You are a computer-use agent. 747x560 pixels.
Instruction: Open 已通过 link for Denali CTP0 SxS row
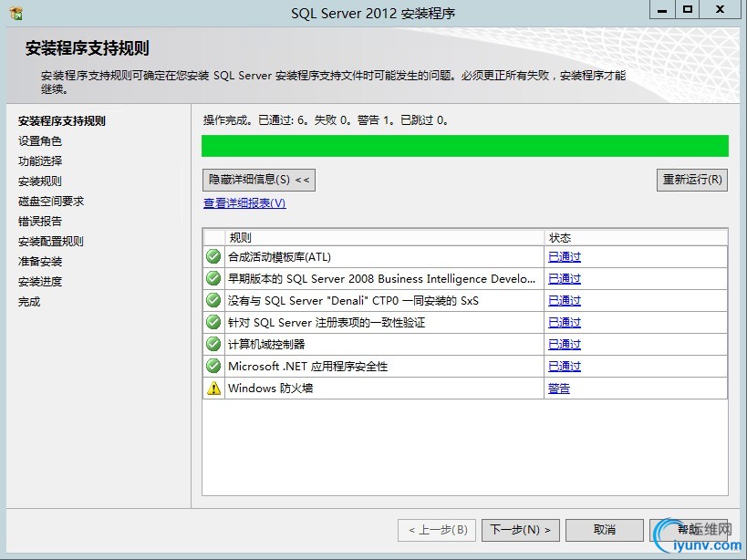point(565,301)
